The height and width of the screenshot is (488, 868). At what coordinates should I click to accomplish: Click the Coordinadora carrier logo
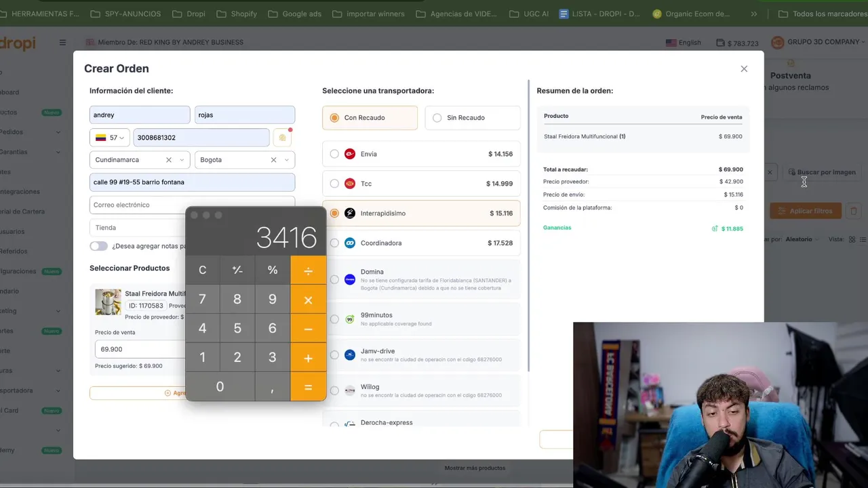(350, 243)
